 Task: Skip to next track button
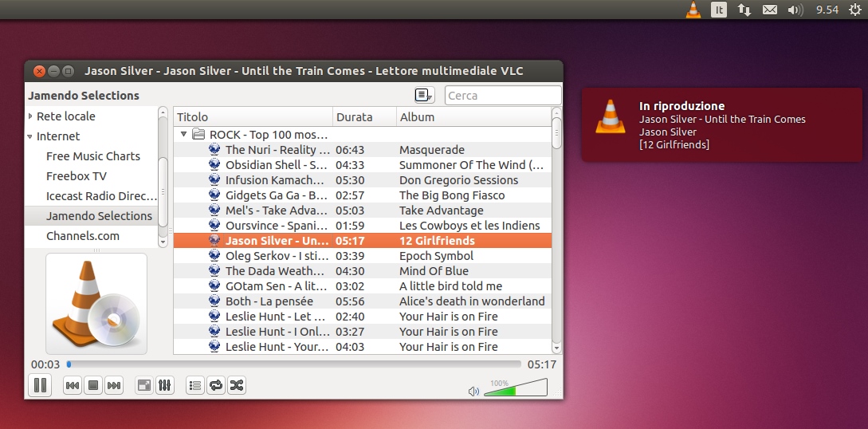click(114, 385)
